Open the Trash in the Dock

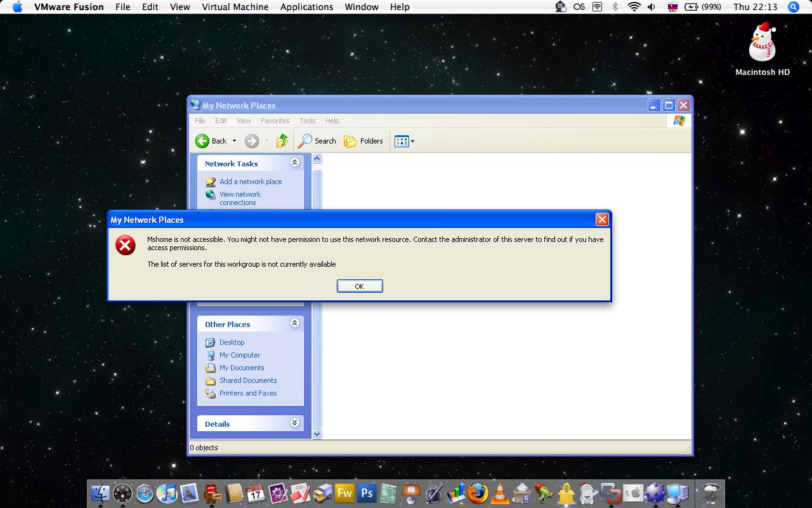[x=710, y=493]
